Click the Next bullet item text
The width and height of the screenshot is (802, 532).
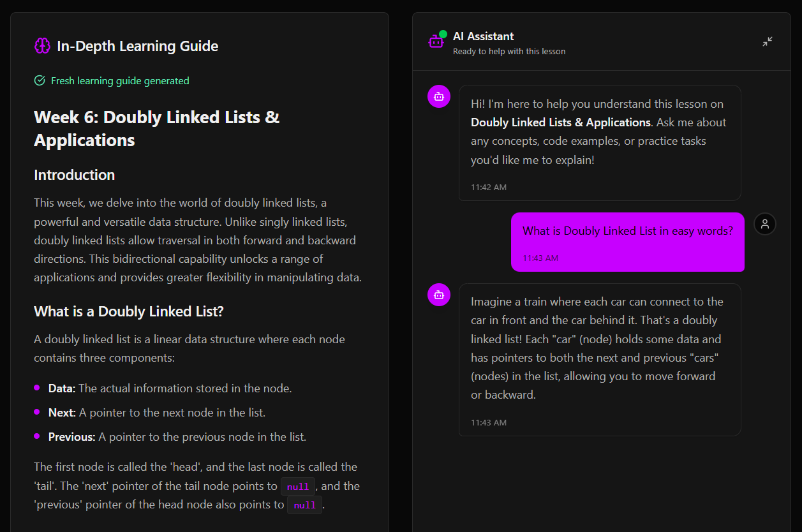pyautogui.click(x=157, y=413)
